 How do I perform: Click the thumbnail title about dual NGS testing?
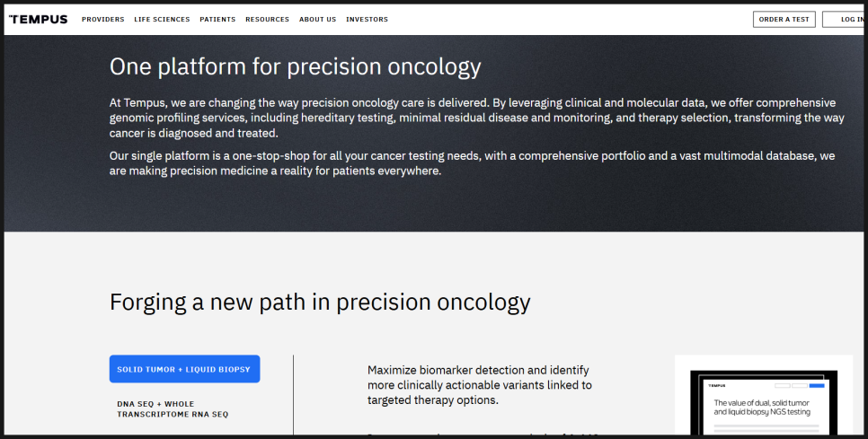pyautogui.click(x=762, y=408)
